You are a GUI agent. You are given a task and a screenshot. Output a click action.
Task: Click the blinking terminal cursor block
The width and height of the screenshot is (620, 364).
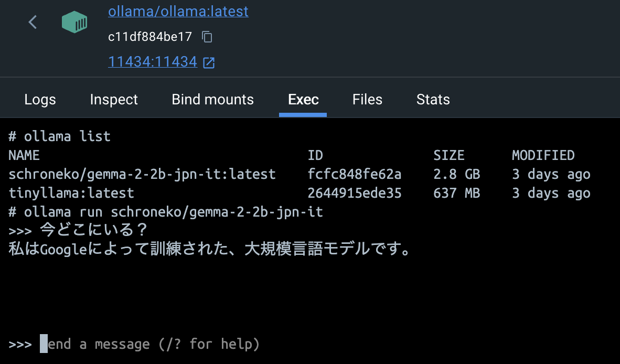pos(44,345)
